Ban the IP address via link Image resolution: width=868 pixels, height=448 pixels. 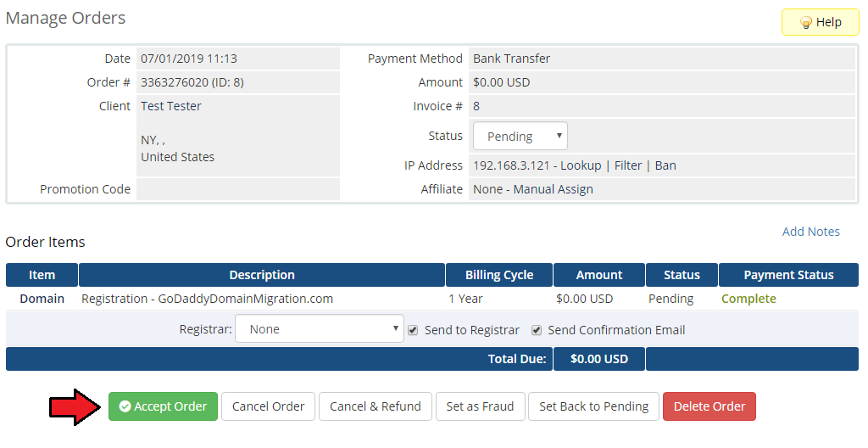[665, 165]
